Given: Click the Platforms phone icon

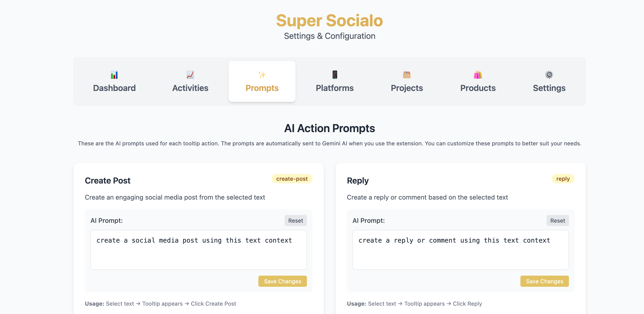Looking at the screenshot, I should coord(335,75).
